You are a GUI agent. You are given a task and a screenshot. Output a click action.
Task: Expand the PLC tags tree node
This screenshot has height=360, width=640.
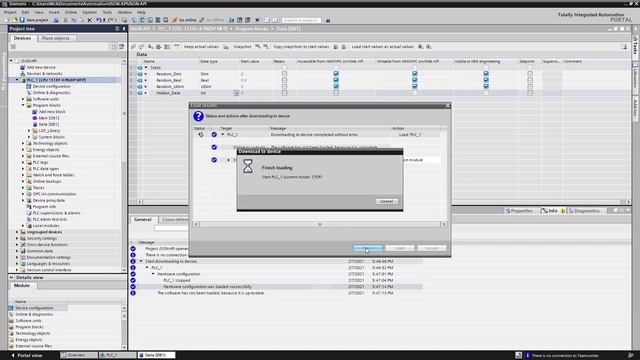click(x=23, y=162)
